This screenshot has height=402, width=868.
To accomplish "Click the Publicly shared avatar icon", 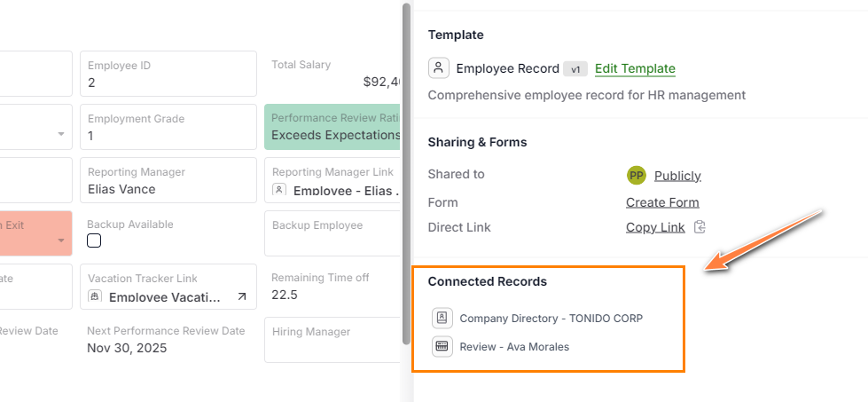I will pyautogui.click(x=636, y=176).
